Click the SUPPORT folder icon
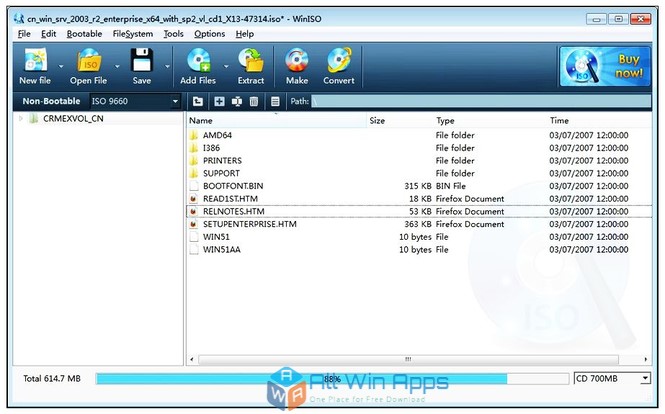The image size is (665, 414). (194, 173)
